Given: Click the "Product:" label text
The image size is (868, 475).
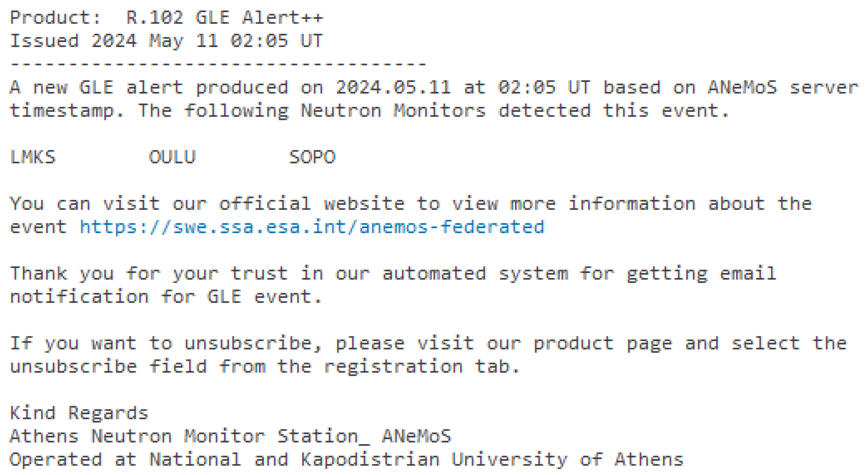Looking at the screenshot, I should click(55, 18).
